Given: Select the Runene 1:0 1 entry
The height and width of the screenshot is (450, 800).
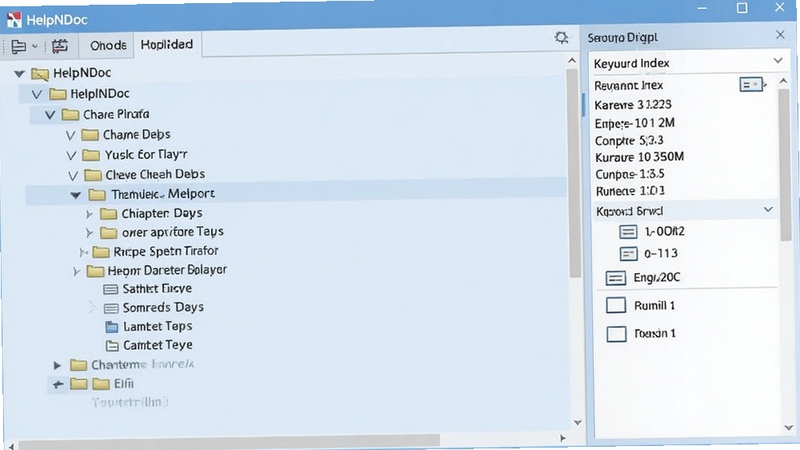Looking at the screenshot, I should pos(630,191).
